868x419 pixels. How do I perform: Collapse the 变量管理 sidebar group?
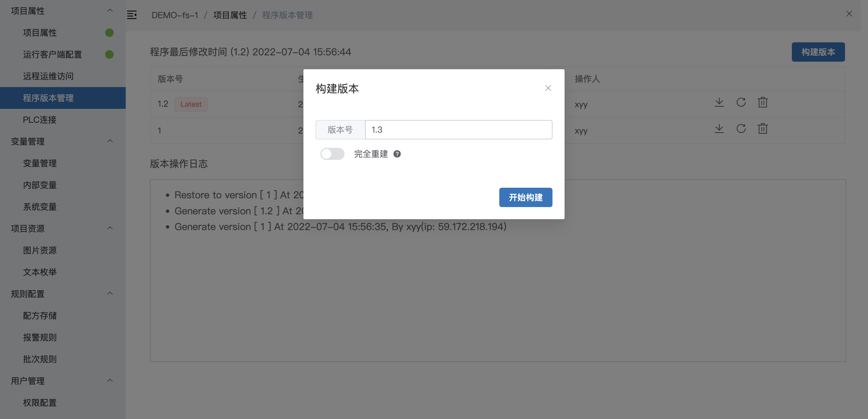coord(110,141)
